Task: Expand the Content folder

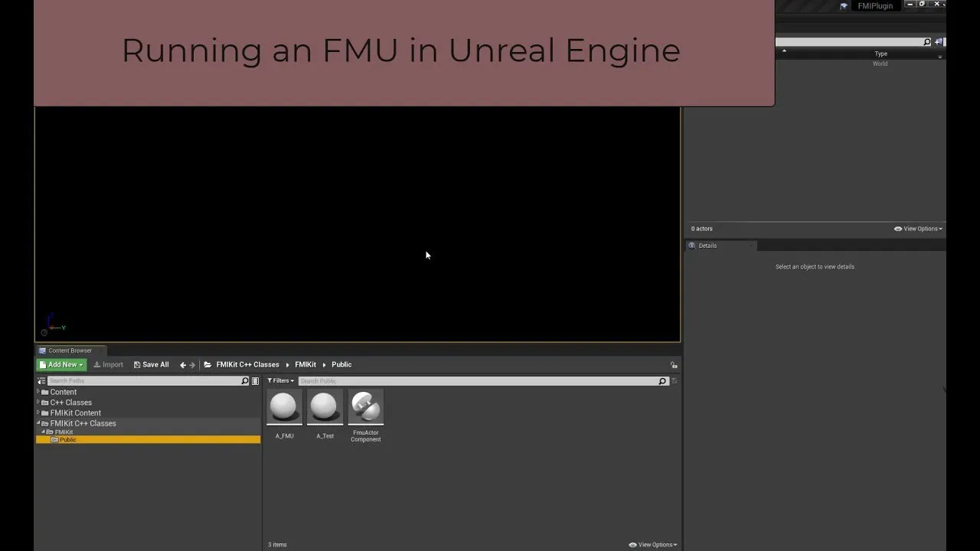Action: 38,392
